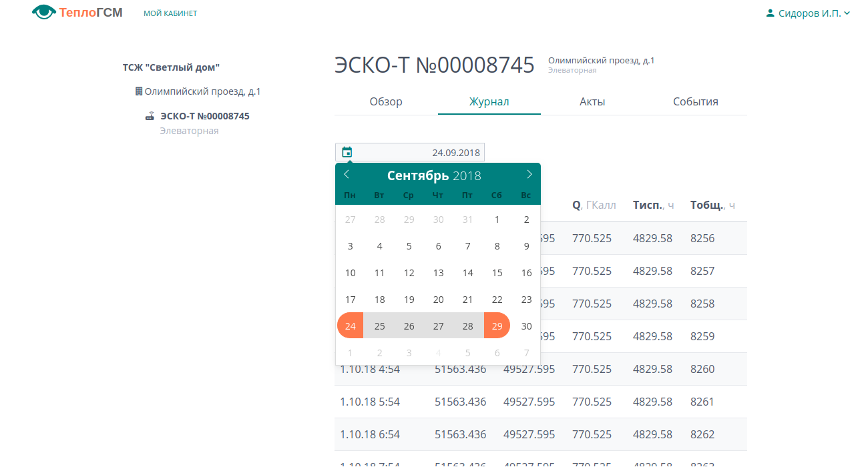This screenshot has width=868, height=467.
Task: Choose September 30 in the calendar
Action: click(526, 326)
